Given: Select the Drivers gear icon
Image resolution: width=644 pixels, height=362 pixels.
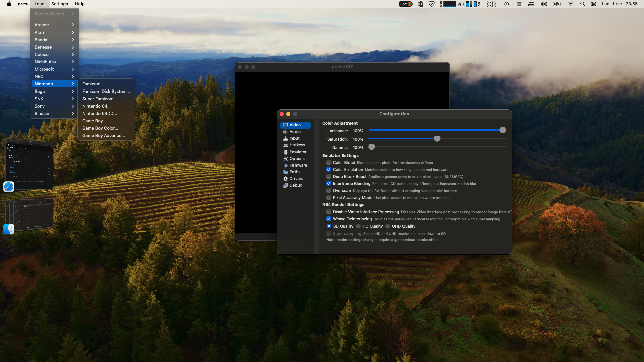Looking at the screenshot, I should coord(285,179).
